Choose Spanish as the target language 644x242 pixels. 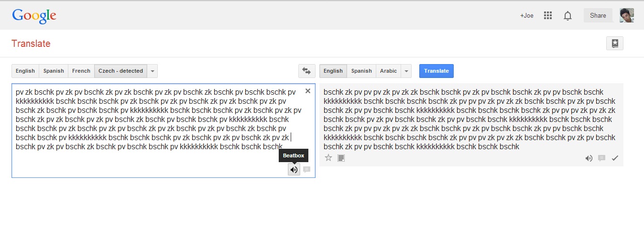[x=361, y=71]
